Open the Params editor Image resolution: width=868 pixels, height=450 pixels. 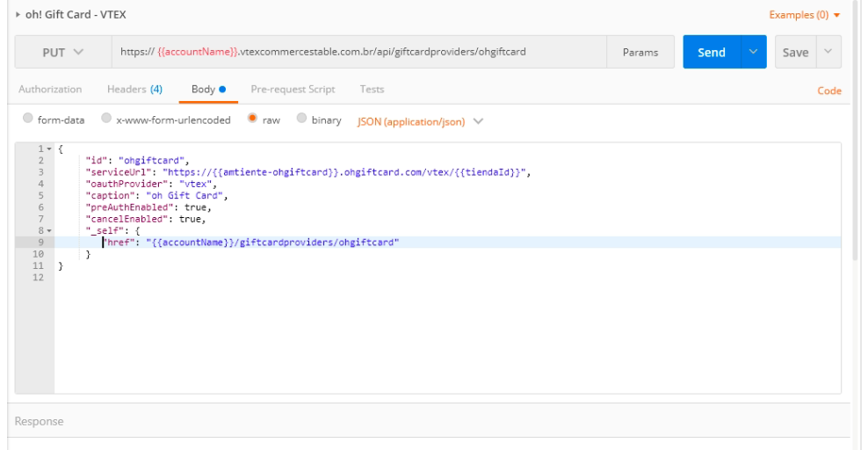tap(640, 53)
